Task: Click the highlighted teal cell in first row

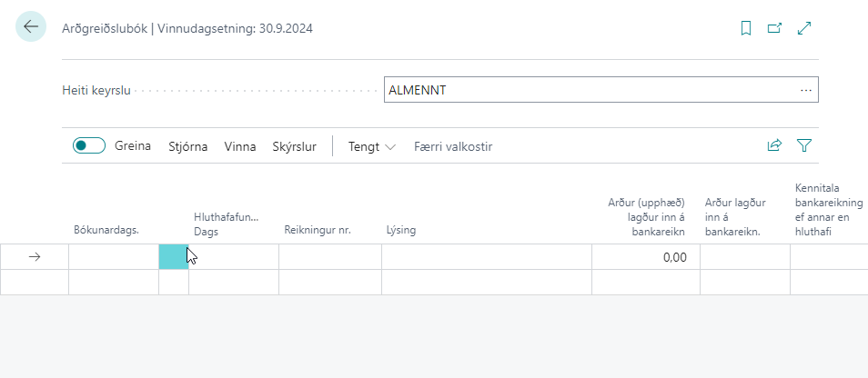Action: 173,257
